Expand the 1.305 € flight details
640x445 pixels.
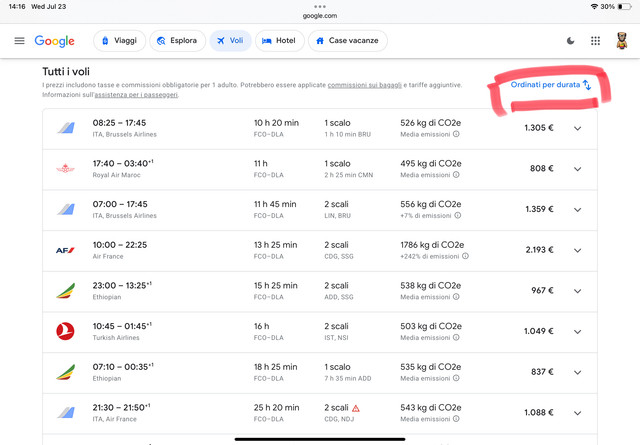pos(578,128)
